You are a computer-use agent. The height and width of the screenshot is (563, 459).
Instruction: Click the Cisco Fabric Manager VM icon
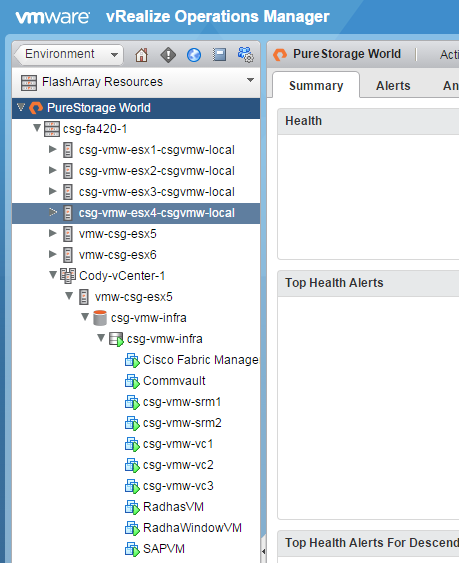(132, 360)
